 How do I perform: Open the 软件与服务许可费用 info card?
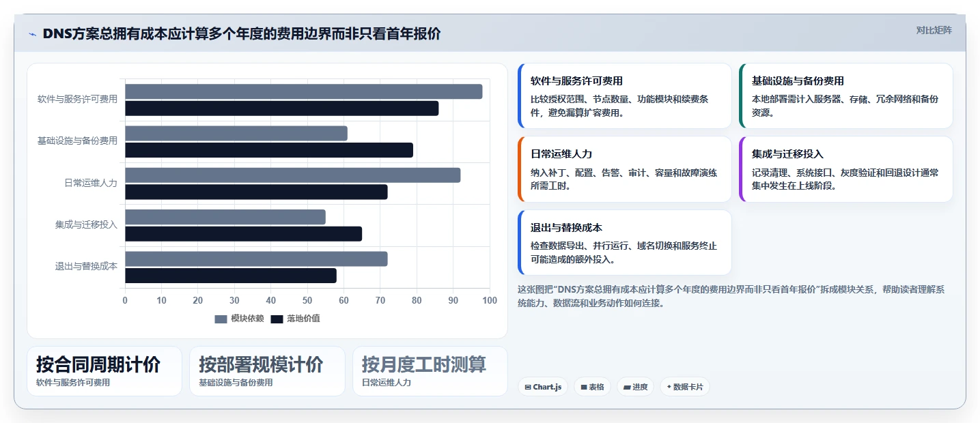pyautogui.click(x=624, y=96)
